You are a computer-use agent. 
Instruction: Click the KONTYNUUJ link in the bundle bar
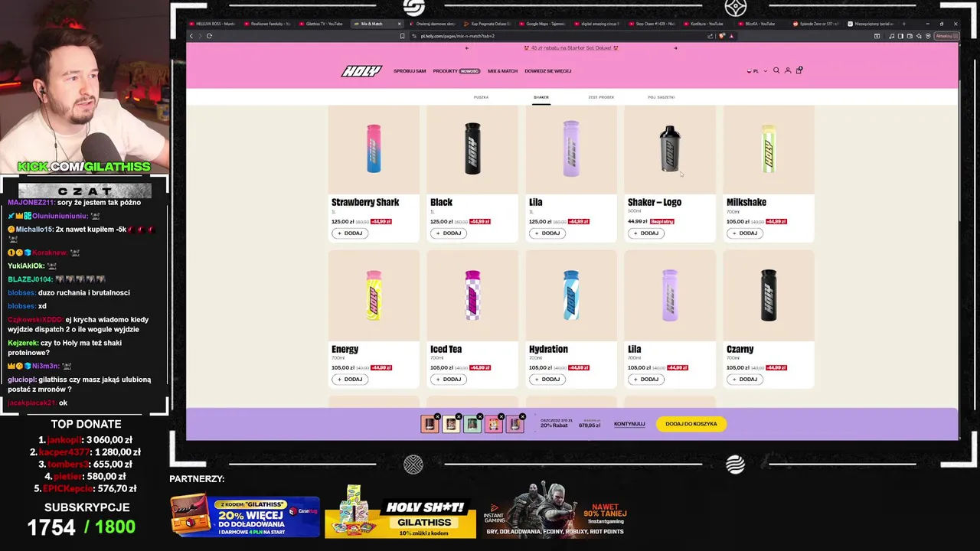click(629, 424)
